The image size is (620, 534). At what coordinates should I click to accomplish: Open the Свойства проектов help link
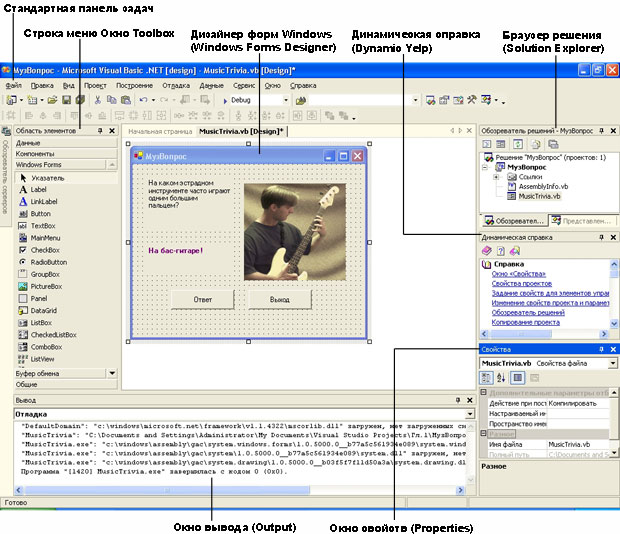point(522,283)
